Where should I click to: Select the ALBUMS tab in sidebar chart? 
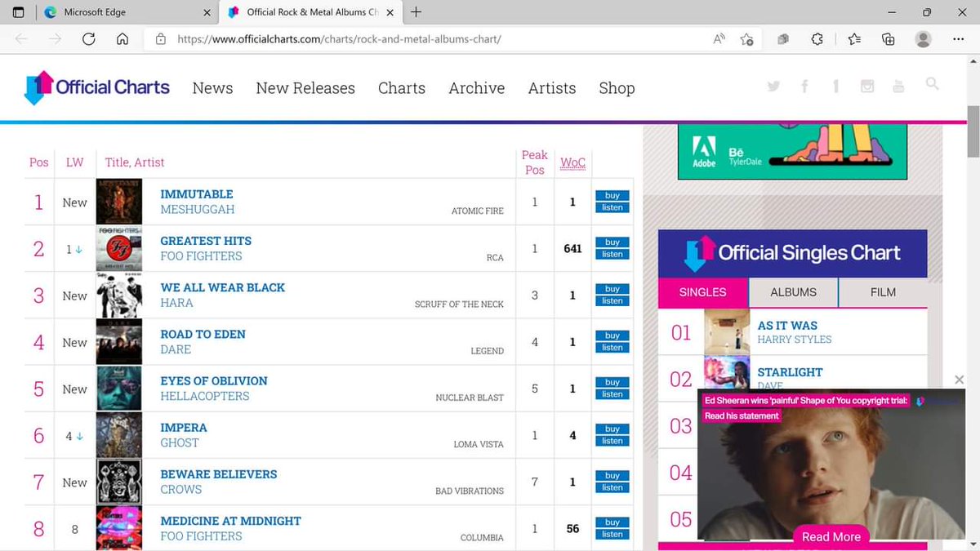pos(793,292)
